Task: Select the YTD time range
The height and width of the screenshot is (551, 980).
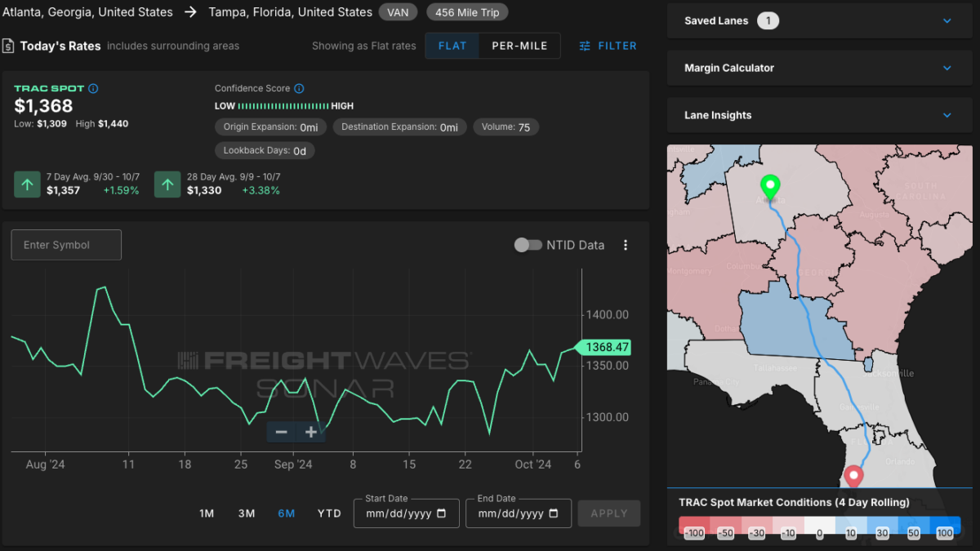Action: (x=329, y=513)
